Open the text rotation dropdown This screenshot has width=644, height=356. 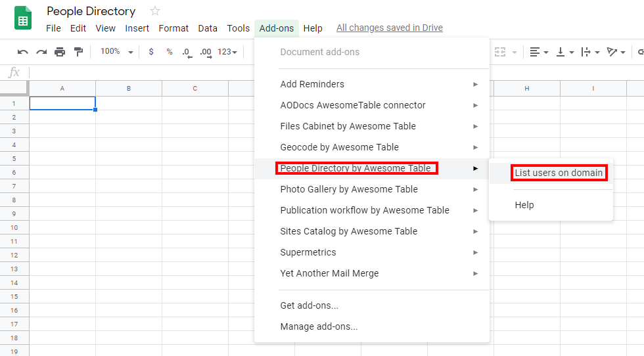tap(615, 52)
